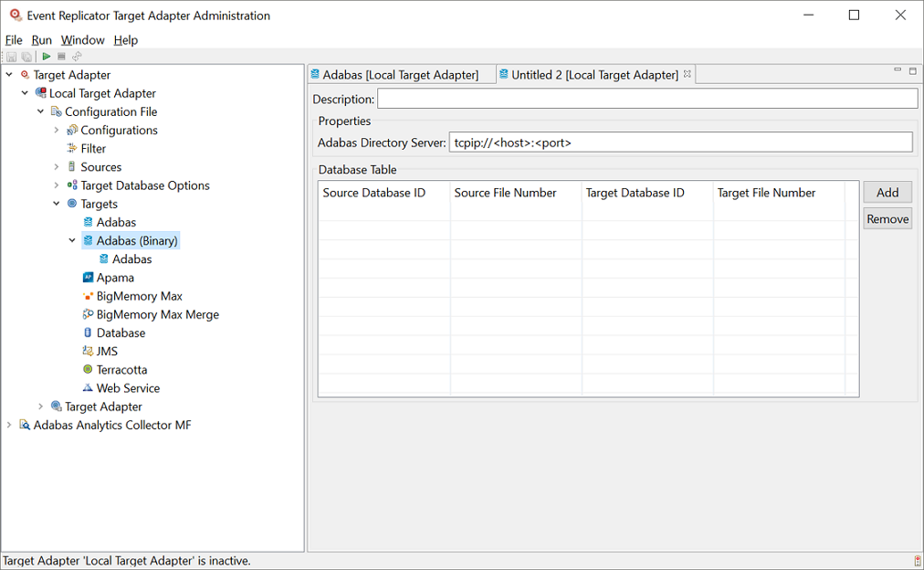Click the Save All toolbar icon
The height and width of the screenshot is (570, 924).
click(26, 56)
